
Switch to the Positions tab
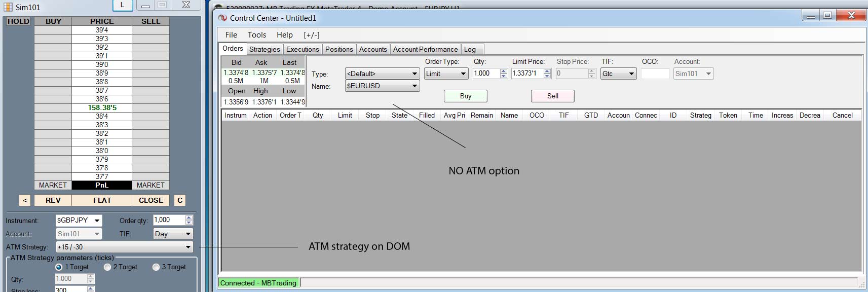pos(339,49)
